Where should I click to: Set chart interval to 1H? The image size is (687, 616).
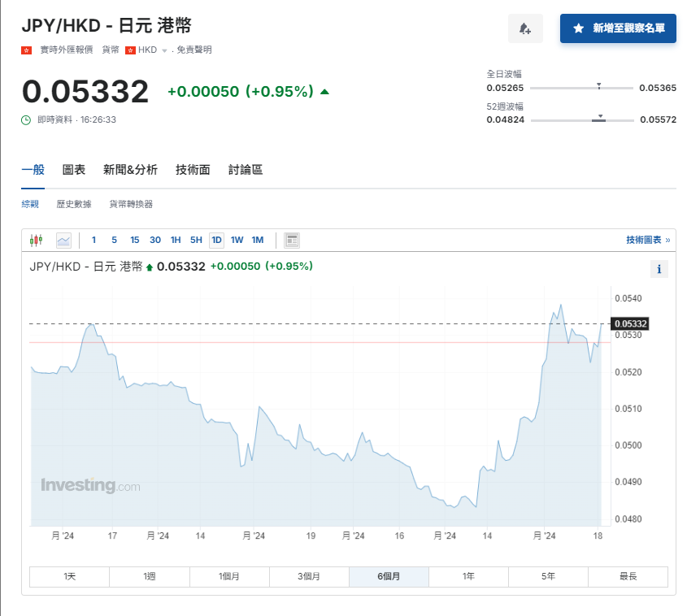(176, 240)
